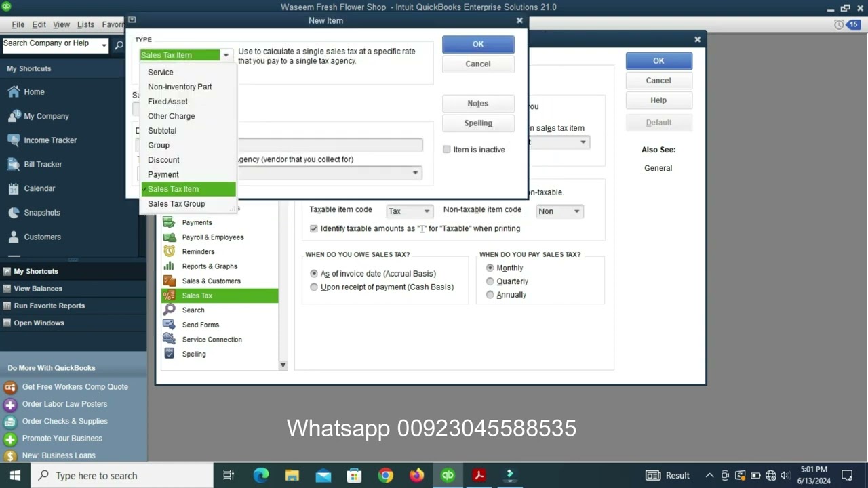Select Payroll & Employees preferences icon

pos(170,237)
